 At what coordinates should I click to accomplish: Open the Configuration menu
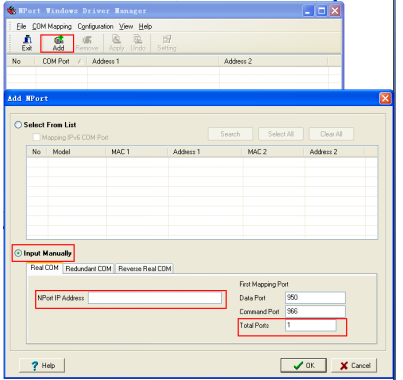tap(95, 26)
